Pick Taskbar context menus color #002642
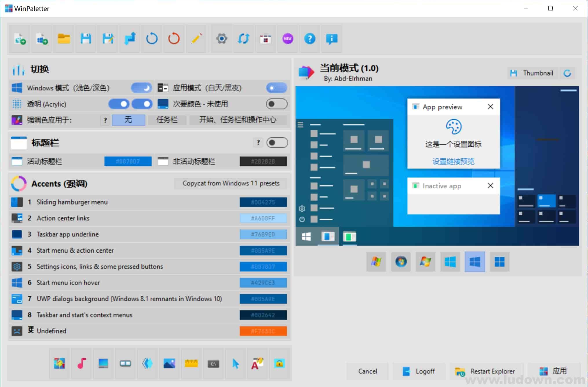This screenshot has width=588, height=387. [263, 315]
